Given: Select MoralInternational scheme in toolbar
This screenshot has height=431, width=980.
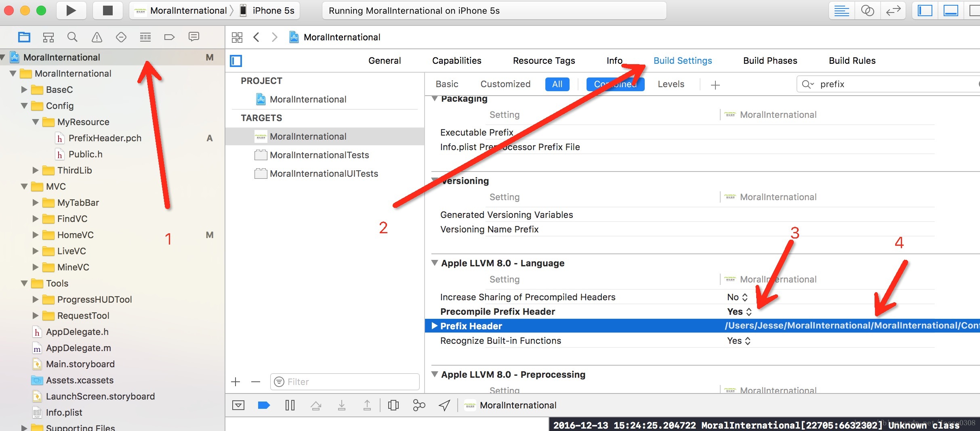Looking at the screenshot, I should pyautogui.click(x=181, y=10).
